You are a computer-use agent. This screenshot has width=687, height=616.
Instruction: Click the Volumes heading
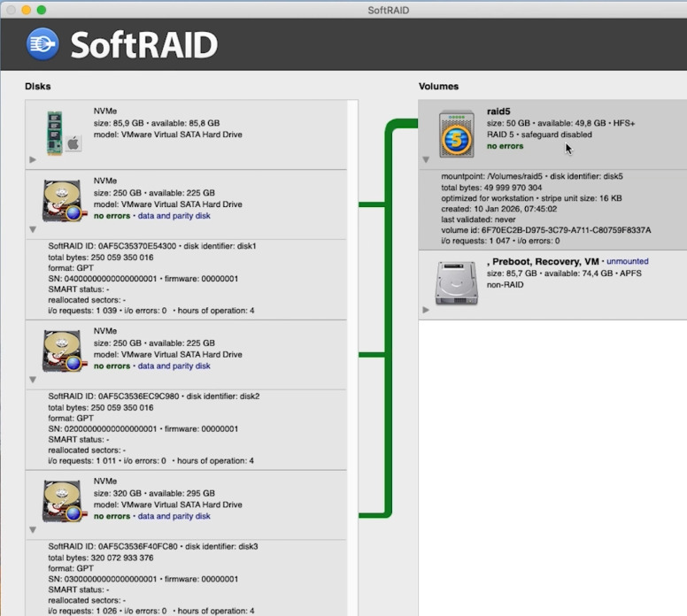click(438, 87)
